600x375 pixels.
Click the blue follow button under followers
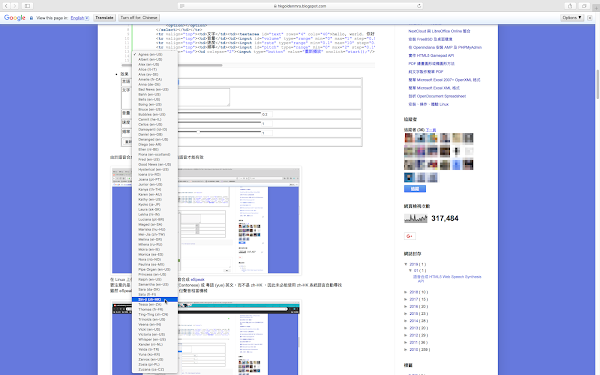click(415, 189)
